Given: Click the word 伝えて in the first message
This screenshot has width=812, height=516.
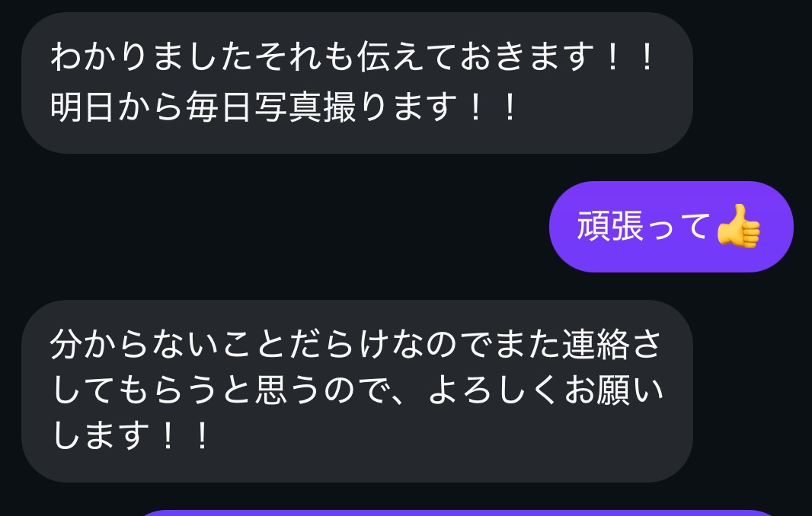Looking at the screenshot, I should pos(407,56).
